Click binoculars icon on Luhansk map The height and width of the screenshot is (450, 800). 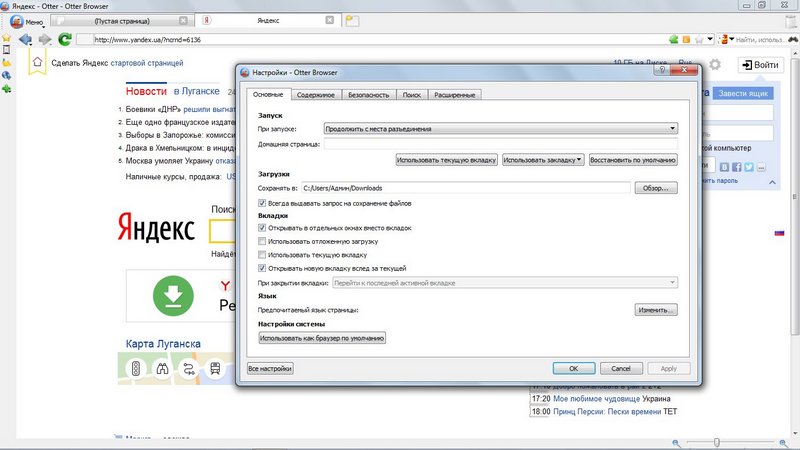click(162, 368)
